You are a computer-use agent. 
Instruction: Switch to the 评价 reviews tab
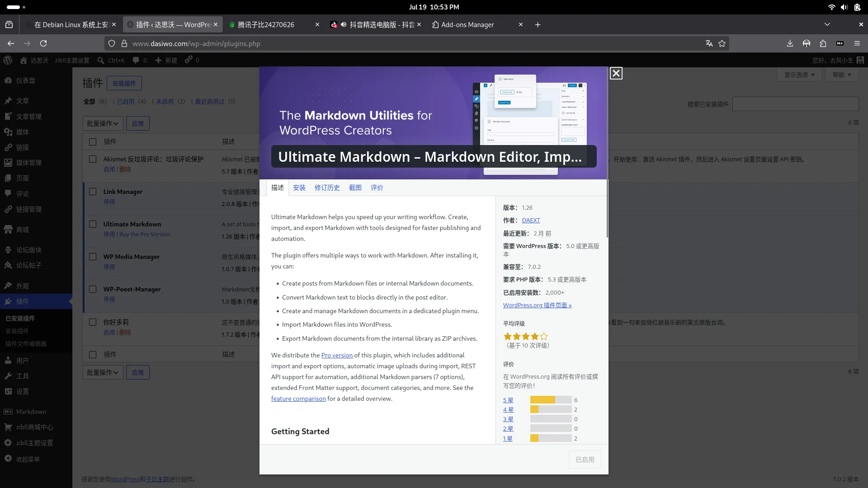click(377, 188)
